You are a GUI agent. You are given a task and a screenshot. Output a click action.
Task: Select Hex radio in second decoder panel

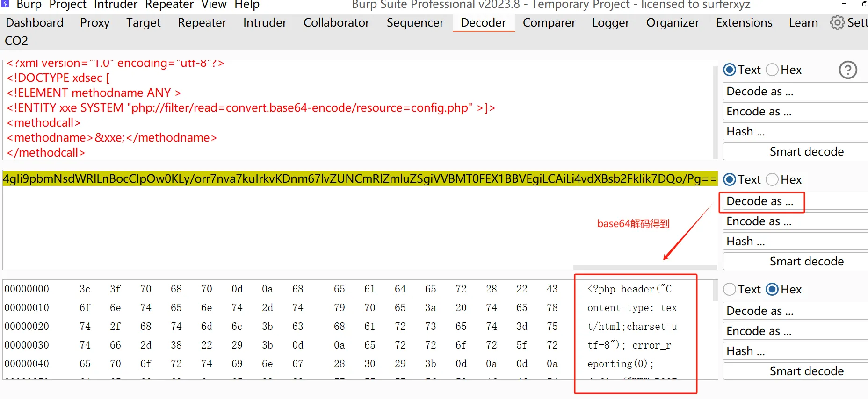tap(772, 179)
